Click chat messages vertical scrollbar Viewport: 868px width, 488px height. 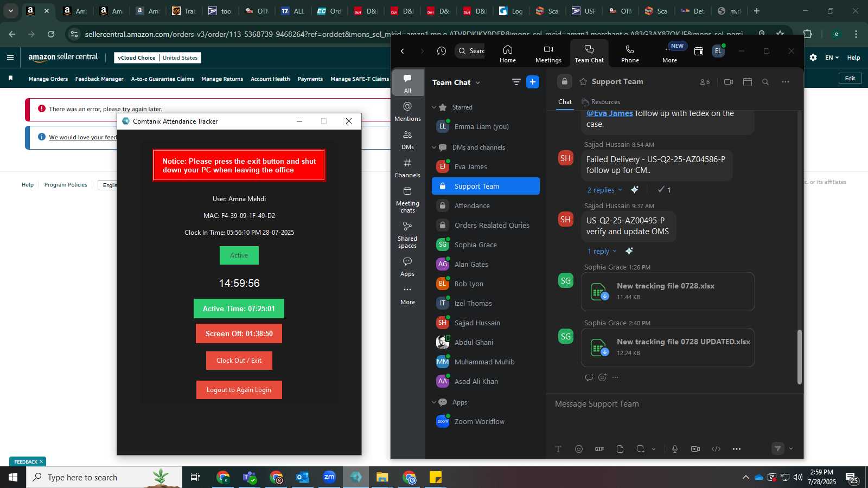tap(799, 356)
